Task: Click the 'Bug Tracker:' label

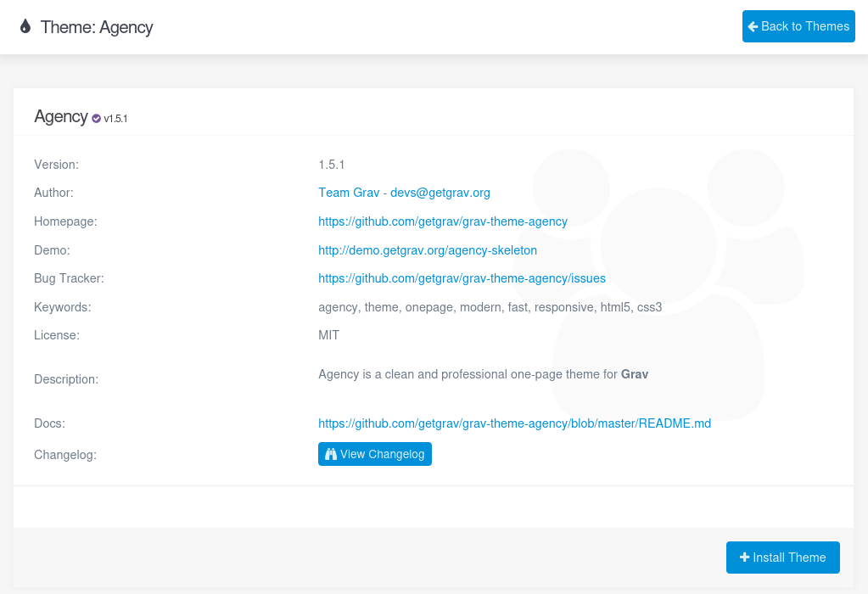Action: point(70,278)
